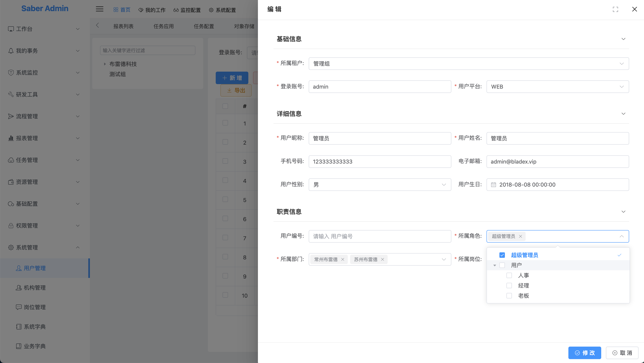Open the 我的工作 top navigation item
The height and width of the screenshot is (363, 644).
pyautogui.click(x=152, y=10)
